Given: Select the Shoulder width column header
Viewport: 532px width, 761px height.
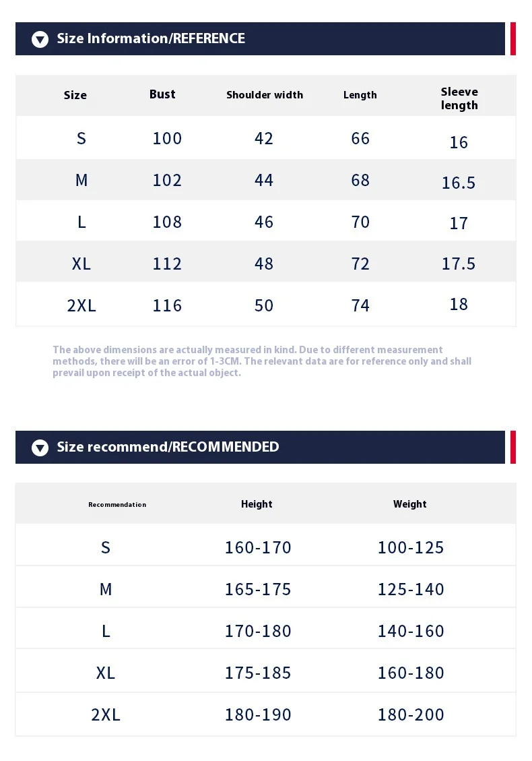Looking at the screenshot, I should point(265,95).
